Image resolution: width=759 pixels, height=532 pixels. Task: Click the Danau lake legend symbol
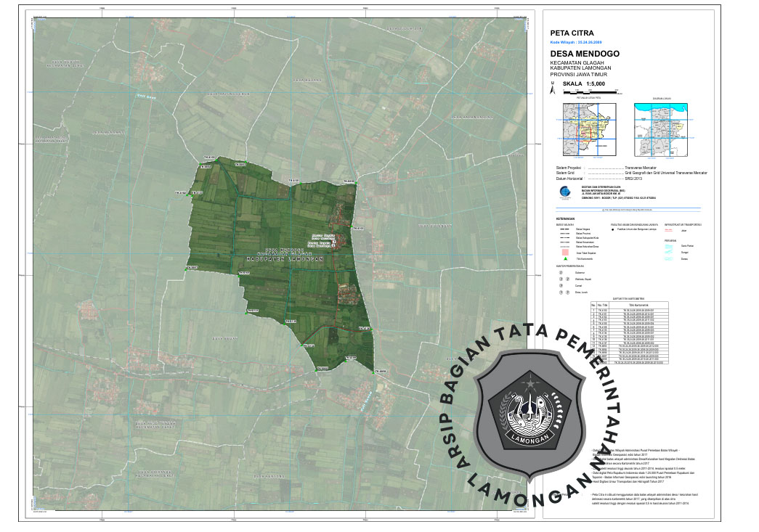click(669, 258)
